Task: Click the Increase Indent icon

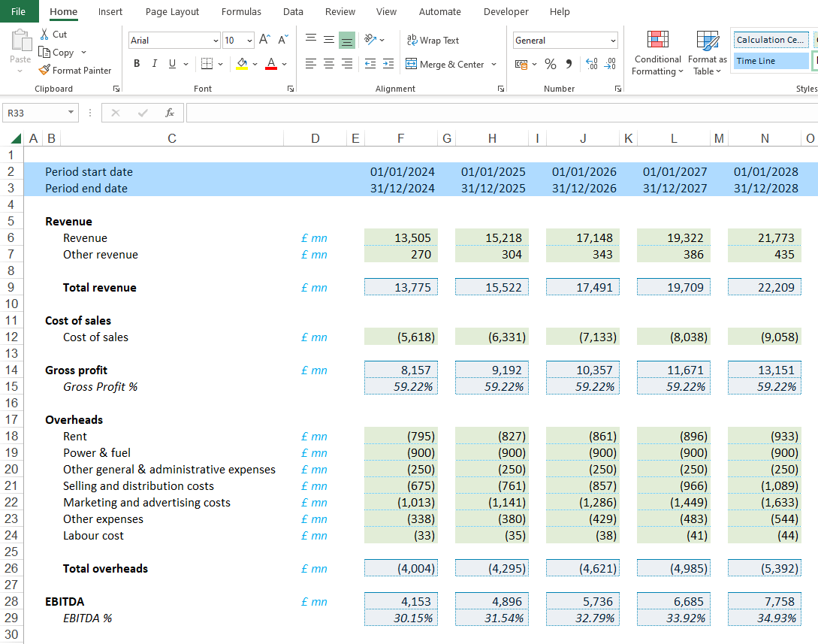Action: coord(388,65)
